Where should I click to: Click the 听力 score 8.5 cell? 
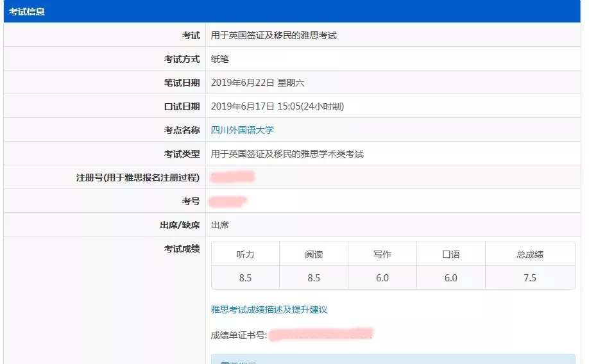[x=245, y=278]
